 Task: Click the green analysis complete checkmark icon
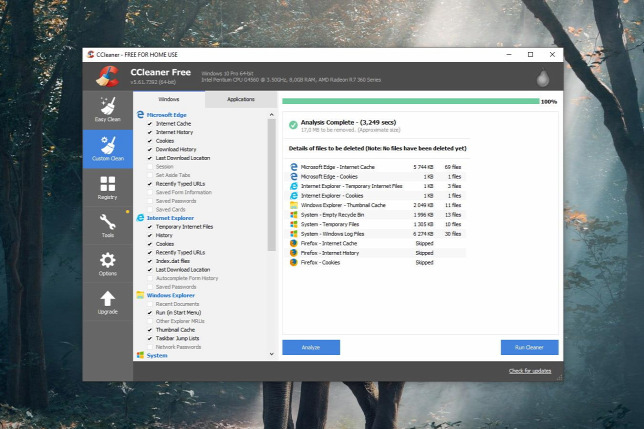point(293,125)
